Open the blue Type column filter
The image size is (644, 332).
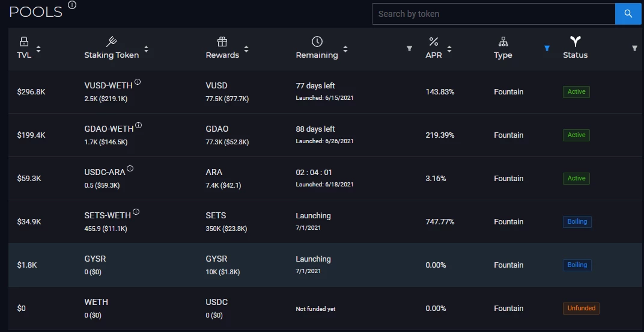[547, 49]
